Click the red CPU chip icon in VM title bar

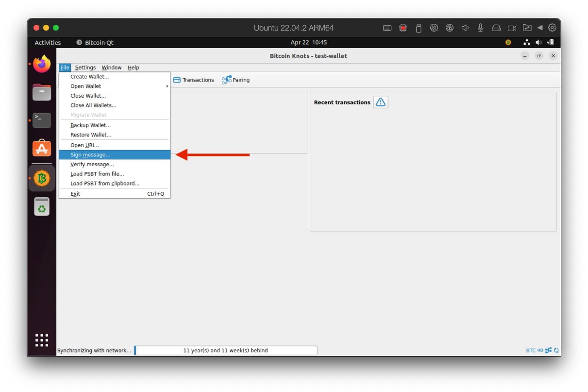click(x=403, y=28)
